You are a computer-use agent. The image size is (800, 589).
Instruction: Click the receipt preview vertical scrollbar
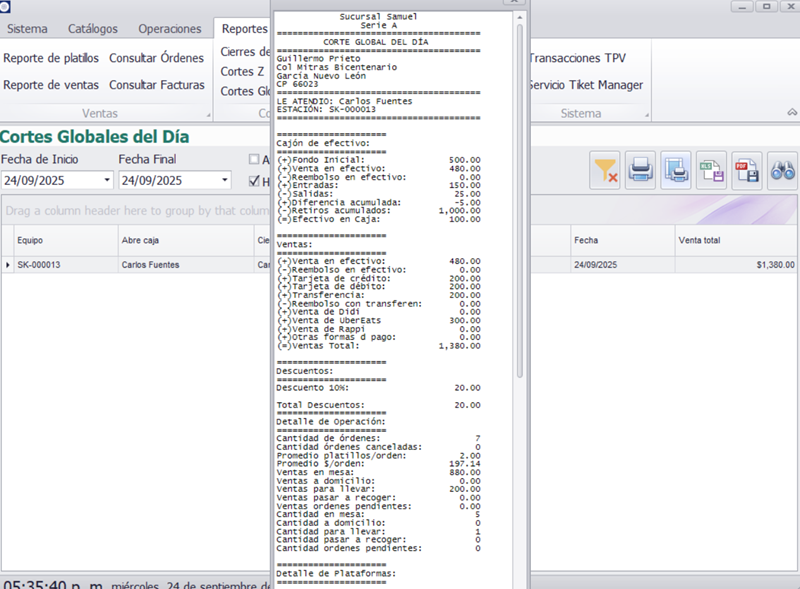518,200
